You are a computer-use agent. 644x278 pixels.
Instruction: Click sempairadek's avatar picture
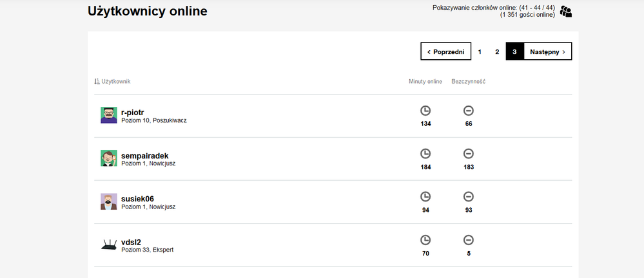pos(108,158)
